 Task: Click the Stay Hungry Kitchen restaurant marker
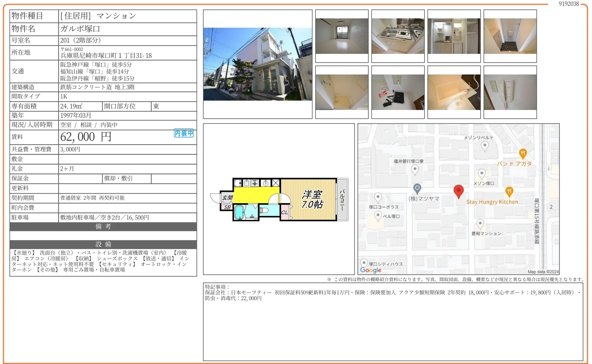(509, 191)
